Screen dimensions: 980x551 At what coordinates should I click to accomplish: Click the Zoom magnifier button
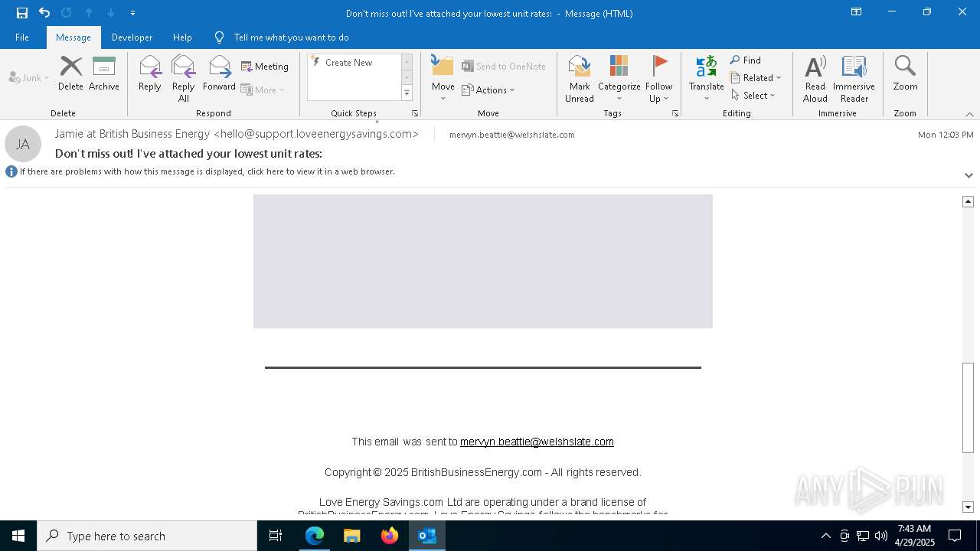tap(905, 74)
